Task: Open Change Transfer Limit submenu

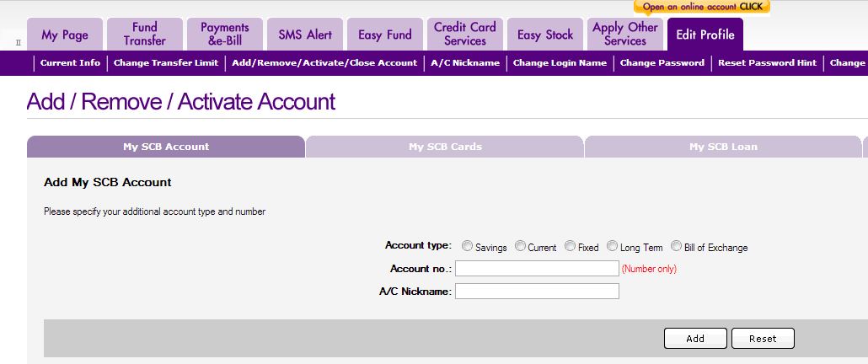Action: point(166,63)
